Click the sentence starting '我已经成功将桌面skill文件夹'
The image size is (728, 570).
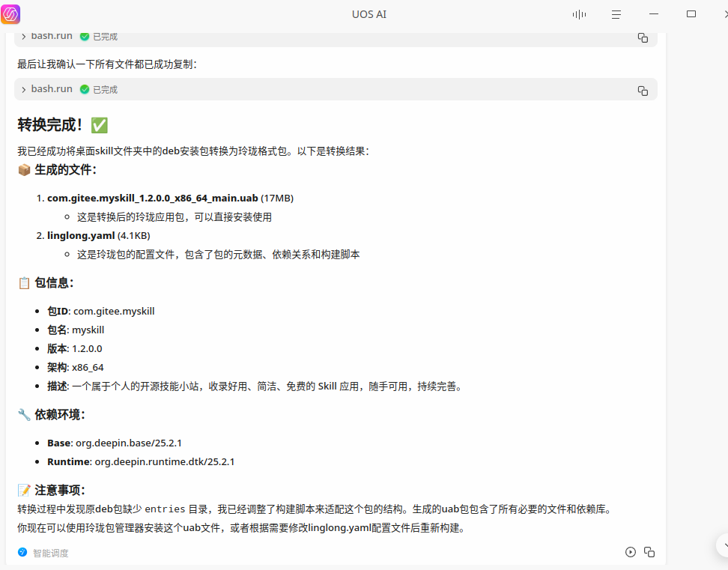point(193,151)
